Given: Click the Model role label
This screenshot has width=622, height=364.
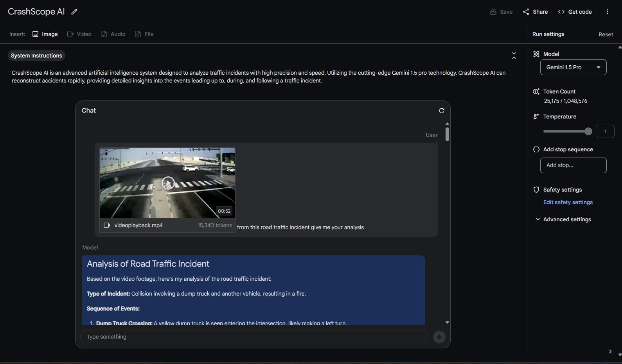Looking at the screenshot, I should 90,247.
